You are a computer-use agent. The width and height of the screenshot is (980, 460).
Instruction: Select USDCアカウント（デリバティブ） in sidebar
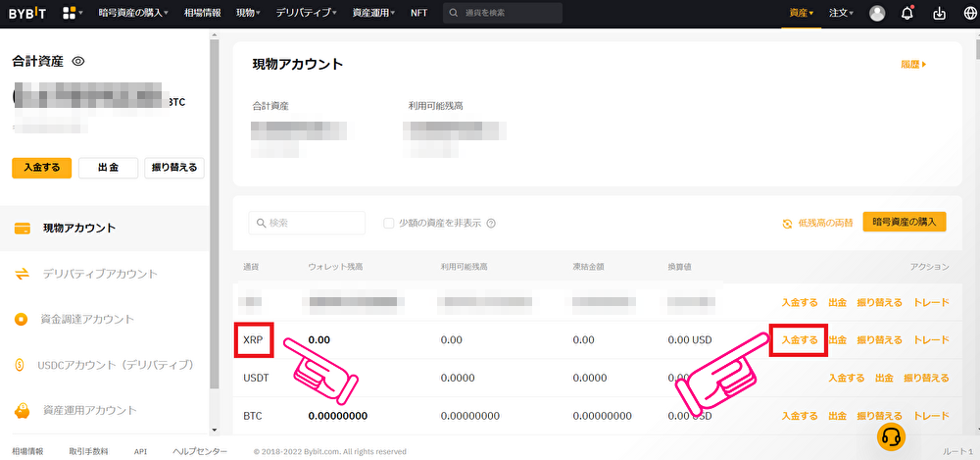(105, 365)
